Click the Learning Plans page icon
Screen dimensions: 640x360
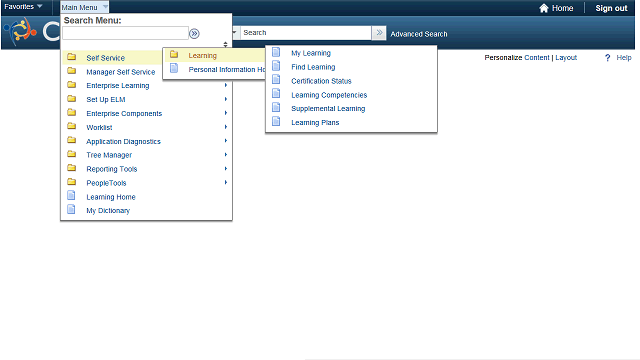(x=276, y=121)
